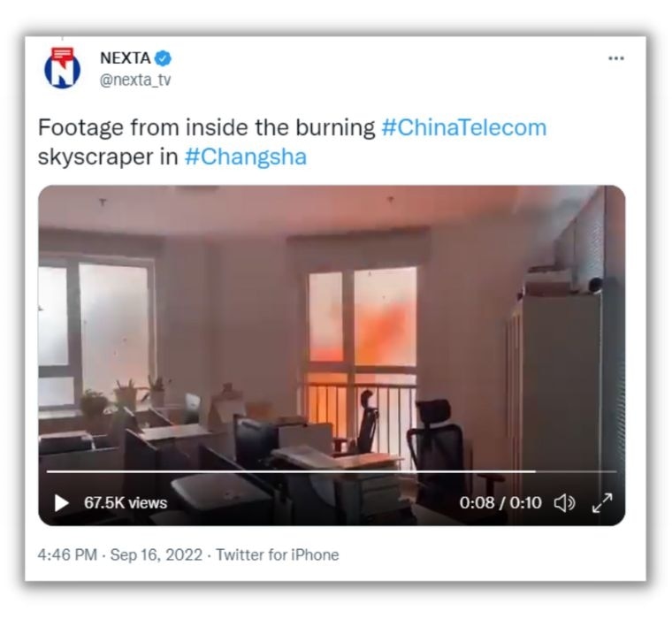Mute the video using the speaker icon
Image resolution: width=672 pixels, height=619 pixels.
coord(564,503)
